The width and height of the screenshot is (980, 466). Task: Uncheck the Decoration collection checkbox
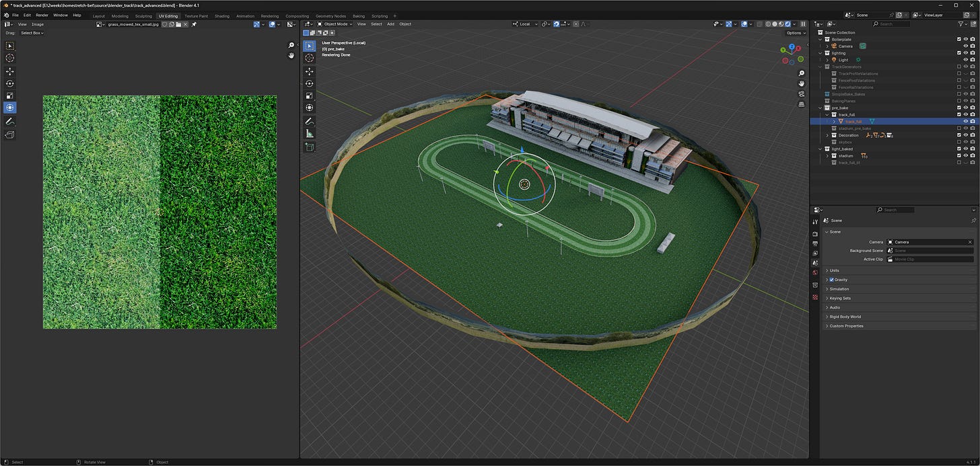959,135
